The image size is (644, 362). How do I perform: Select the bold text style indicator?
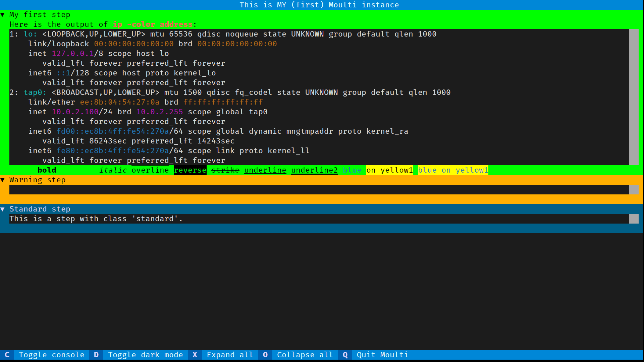point(47,170)
